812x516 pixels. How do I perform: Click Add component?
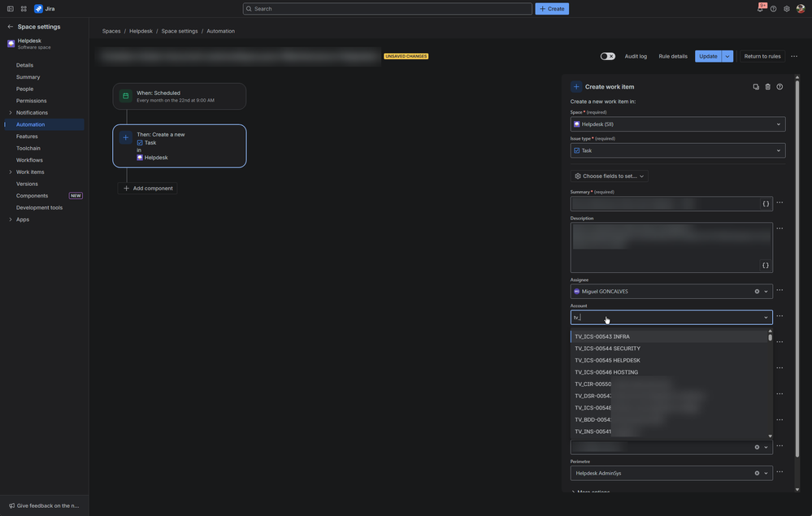[148, 189]
